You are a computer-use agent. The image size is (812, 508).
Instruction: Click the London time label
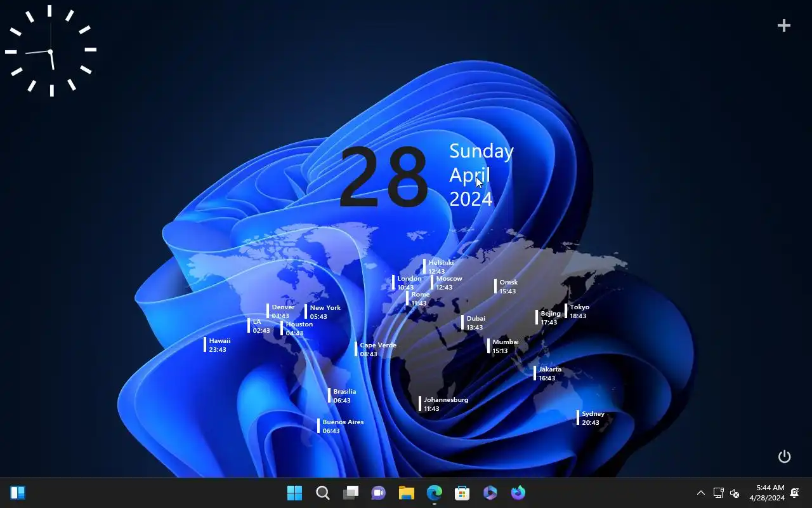click(x=407, y=283)
